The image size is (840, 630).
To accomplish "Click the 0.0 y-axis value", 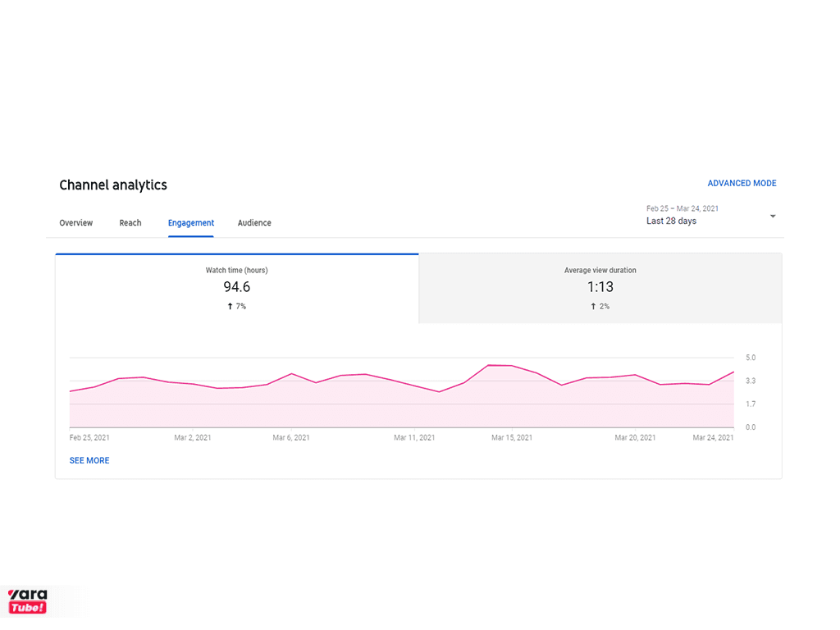I will 751,427.
